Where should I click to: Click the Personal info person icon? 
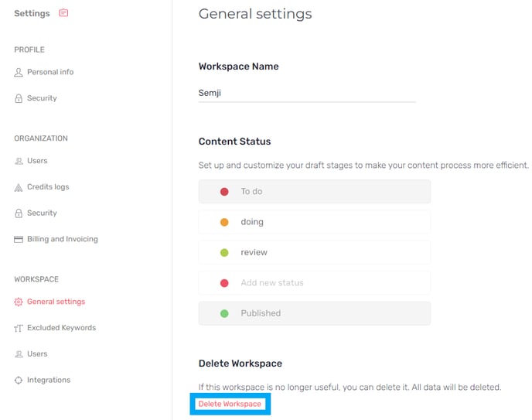click(19, 72)
